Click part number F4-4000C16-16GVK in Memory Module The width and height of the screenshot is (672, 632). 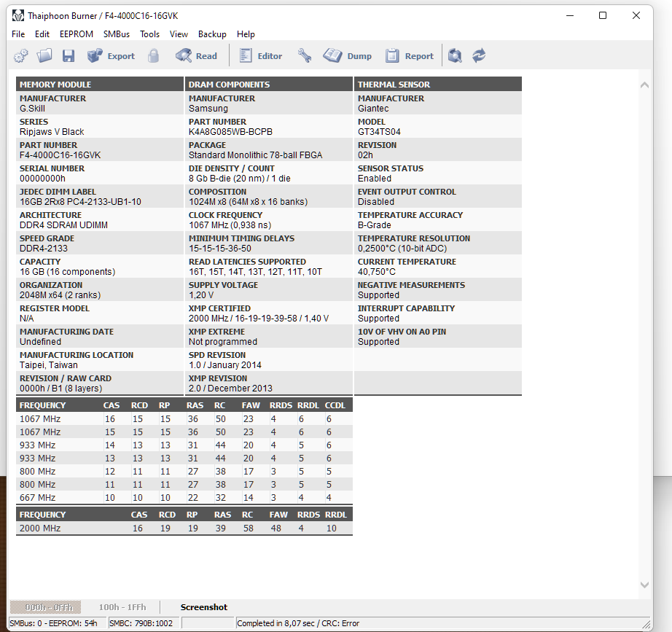(60, 155)
